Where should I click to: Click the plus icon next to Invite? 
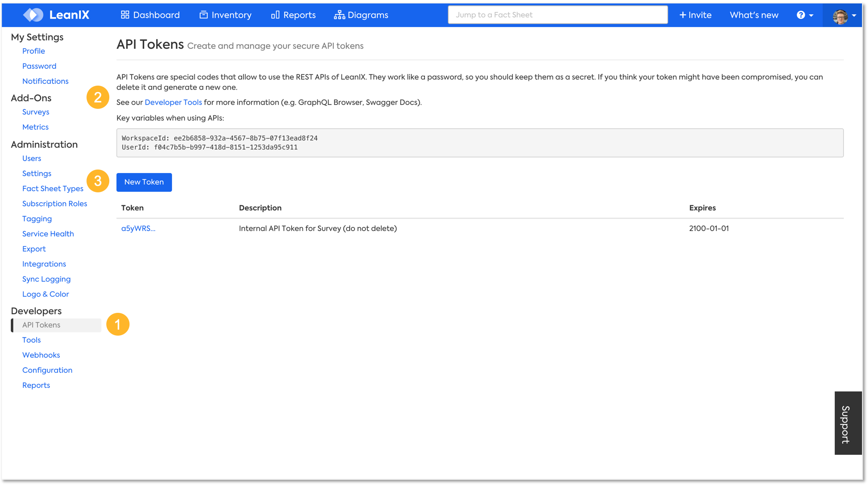point(683,15)
